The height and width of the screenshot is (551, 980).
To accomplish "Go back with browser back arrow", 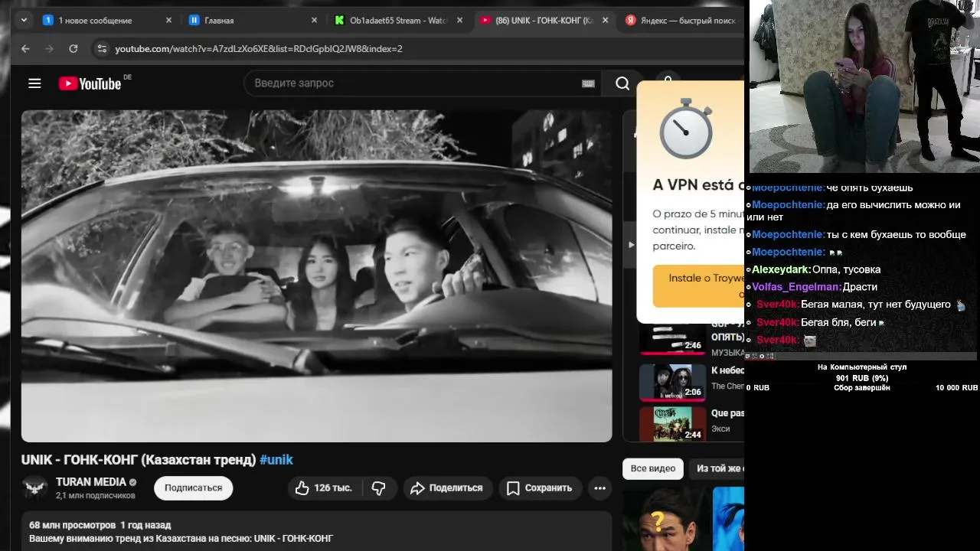I will tap(25, 48).
